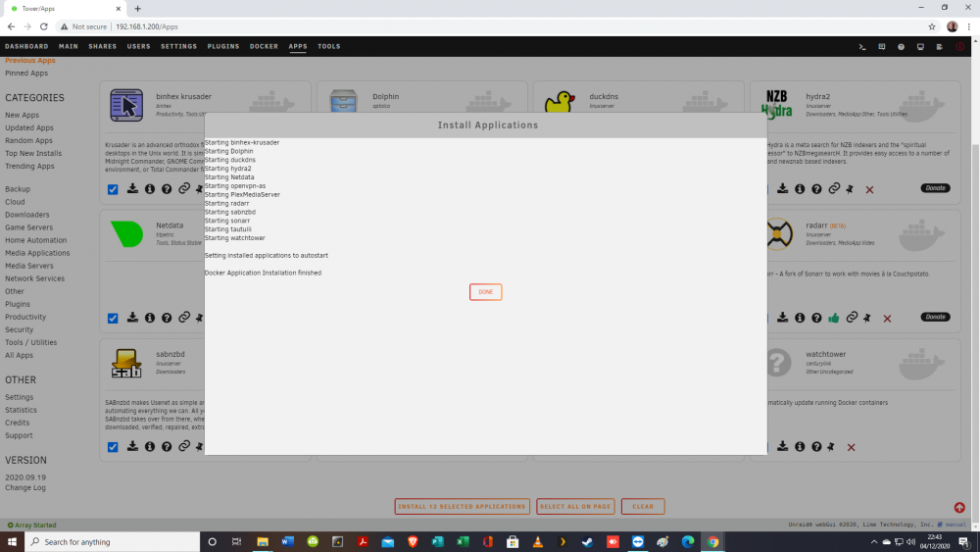Open the Change Log link

click(x=25, y=487)
